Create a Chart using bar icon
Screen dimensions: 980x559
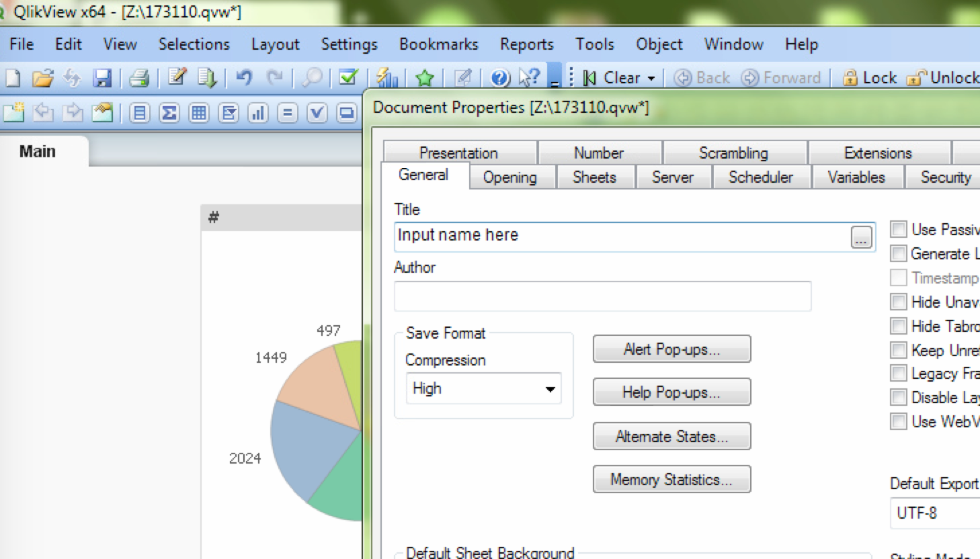[x=258, y=113]
